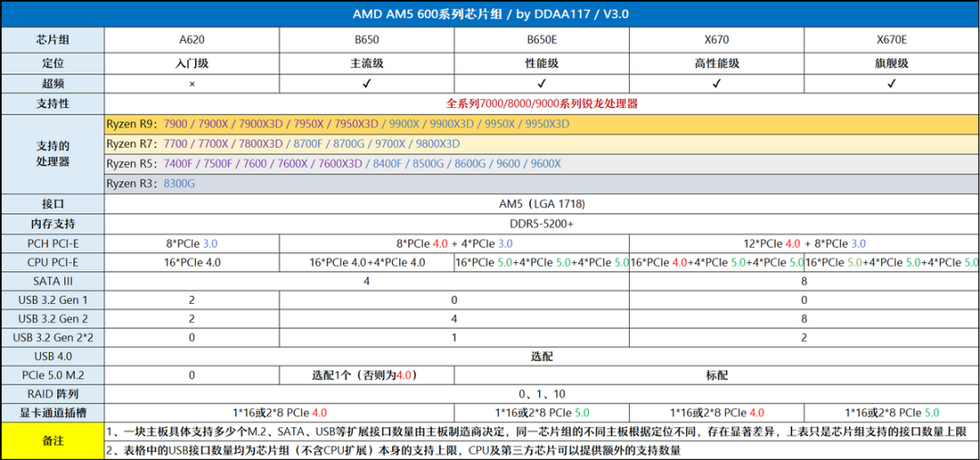The width and height of the screenshot is (980, 460).
Task: Click the '支持的处理器' row header
Action: [53, 153]
